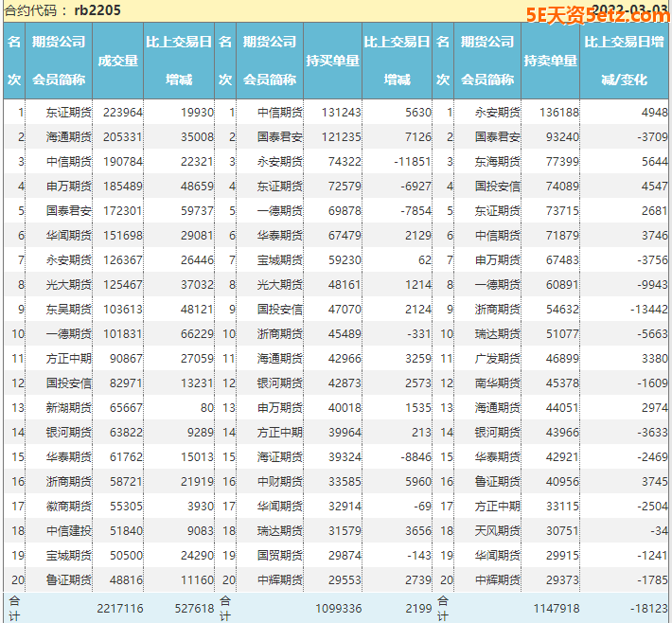Click the total volume figure 2217116
Viewport: 672px width, 623px height.
tap(120, 608)
